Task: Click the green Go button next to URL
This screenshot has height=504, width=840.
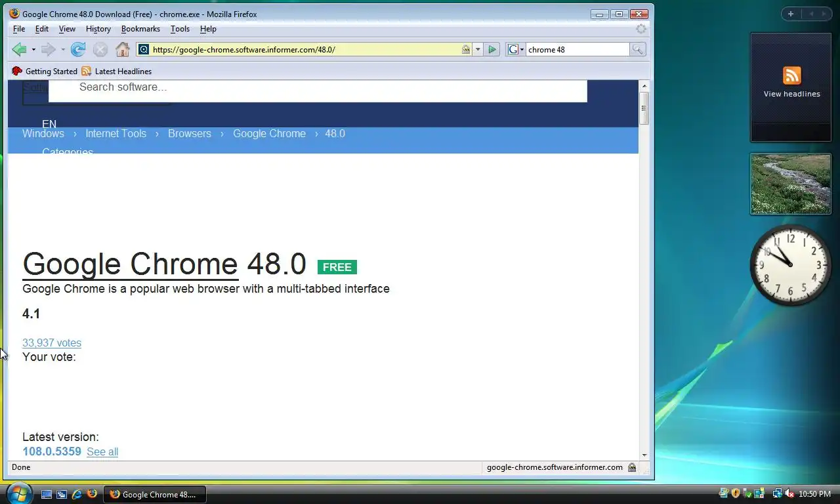Action: [x=492, y=49]
